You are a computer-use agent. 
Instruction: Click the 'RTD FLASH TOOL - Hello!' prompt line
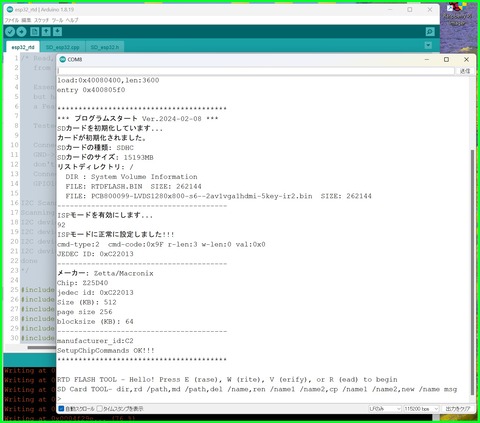227,380
